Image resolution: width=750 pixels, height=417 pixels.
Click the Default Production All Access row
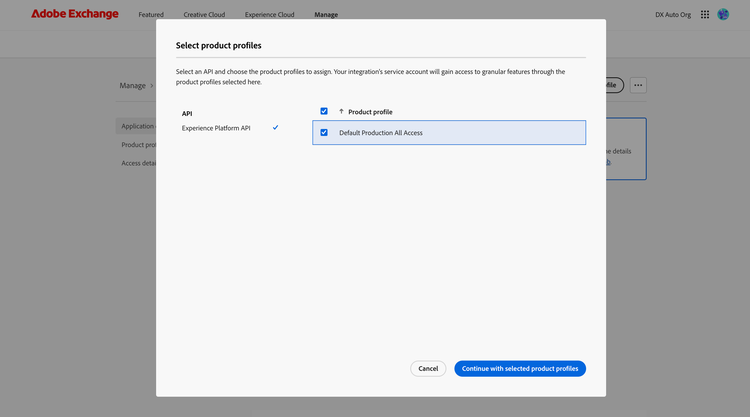point(449,132)
